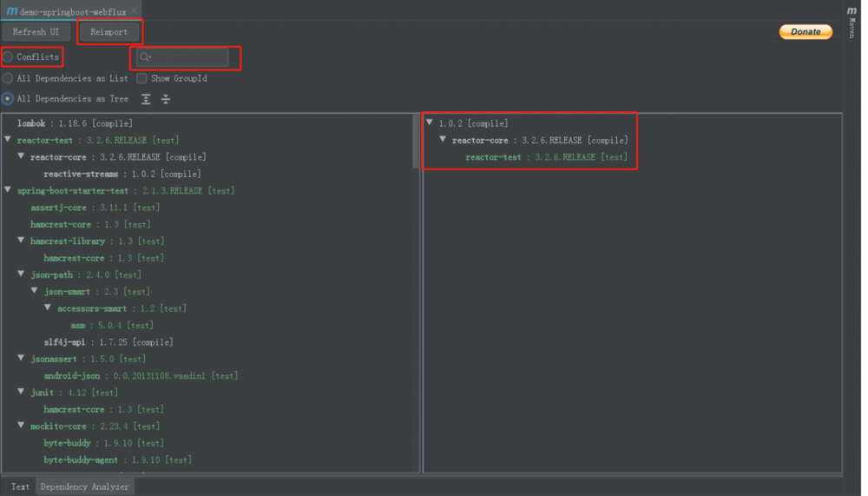Click the magnifier icon in search box
868x496 pixels.
coord(145,57)
